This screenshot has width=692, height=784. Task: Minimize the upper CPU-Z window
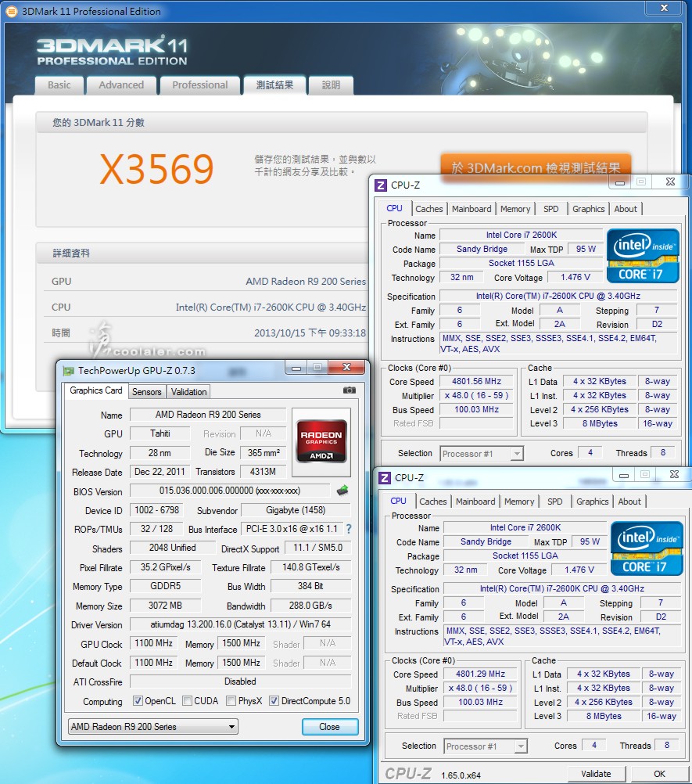coord(620,182)
